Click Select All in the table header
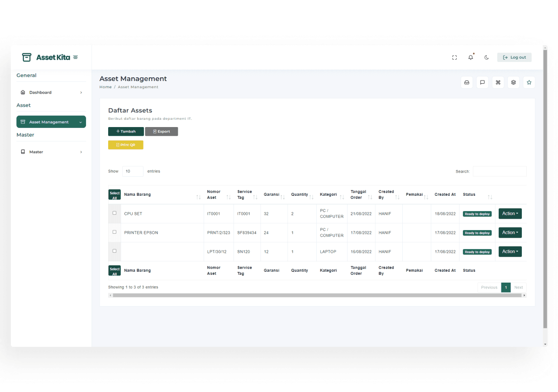558x392 pixels. (x=114, y=194)
